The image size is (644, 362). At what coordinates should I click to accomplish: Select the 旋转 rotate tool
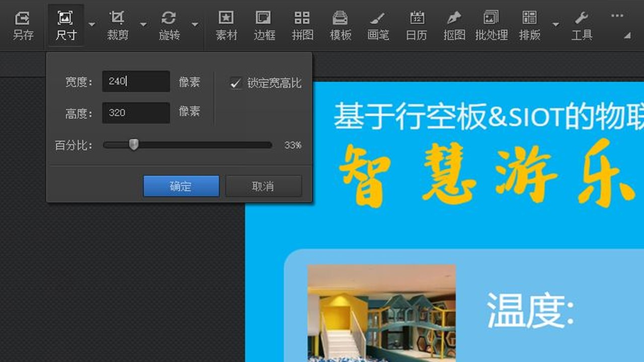click(x=169, y=25)
